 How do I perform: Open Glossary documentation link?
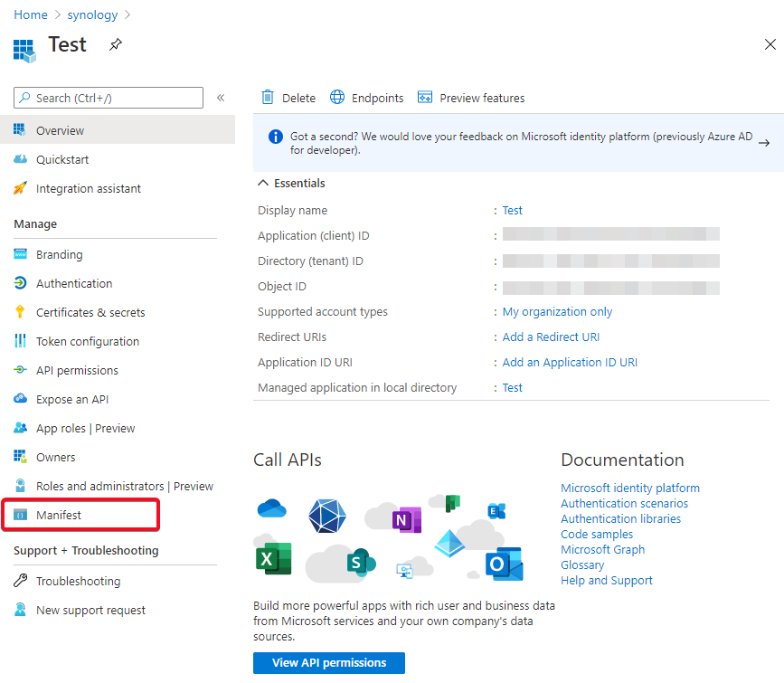pos(582,564)
